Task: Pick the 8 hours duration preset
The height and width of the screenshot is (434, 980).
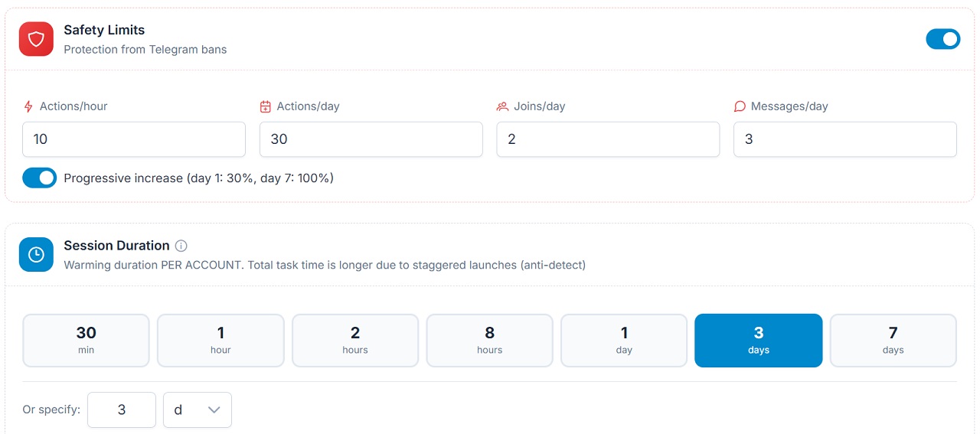Action: (x=489, y=341)
